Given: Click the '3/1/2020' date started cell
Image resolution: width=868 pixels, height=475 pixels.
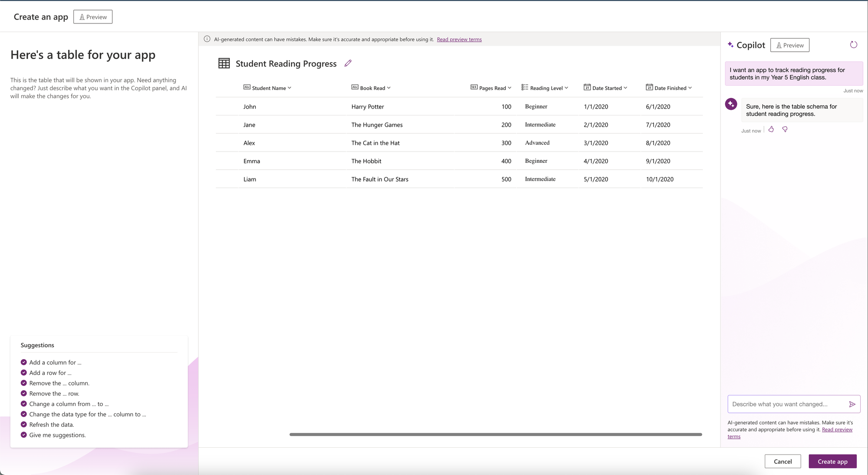Looking at the screenshot, I should point(596,143).
